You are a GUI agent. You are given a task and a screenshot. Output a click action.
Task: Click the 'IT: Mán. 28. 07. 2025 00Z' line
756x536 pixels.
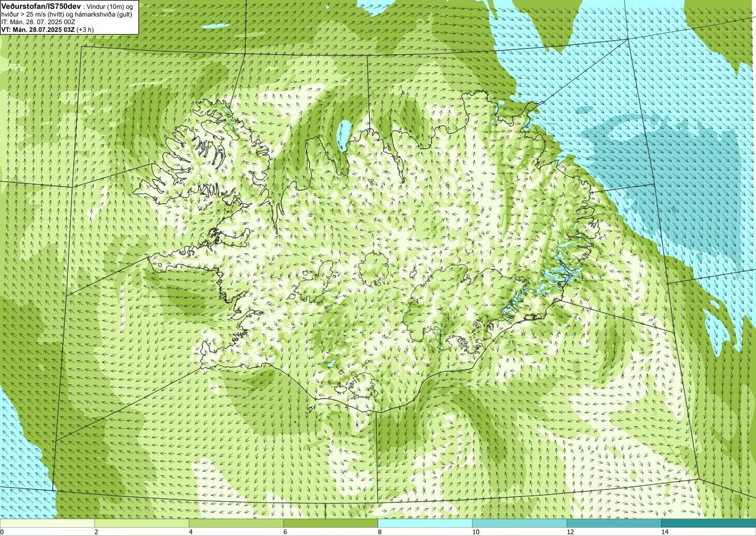(38, 22)
